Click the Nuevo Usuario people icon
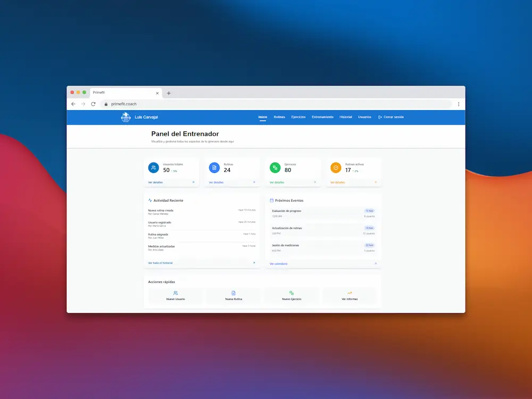 click(176, 293)
